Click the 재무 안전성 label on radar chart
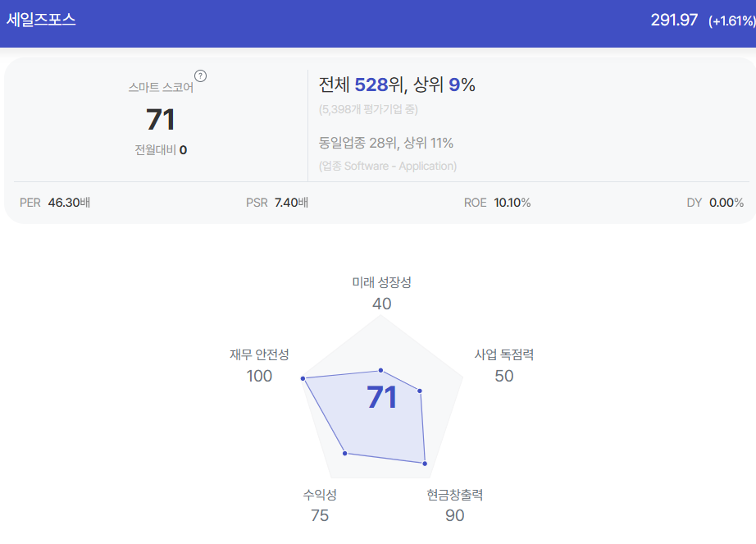This screenshot has height=544, width=756. pyautogui.click(x=259, y=355)
